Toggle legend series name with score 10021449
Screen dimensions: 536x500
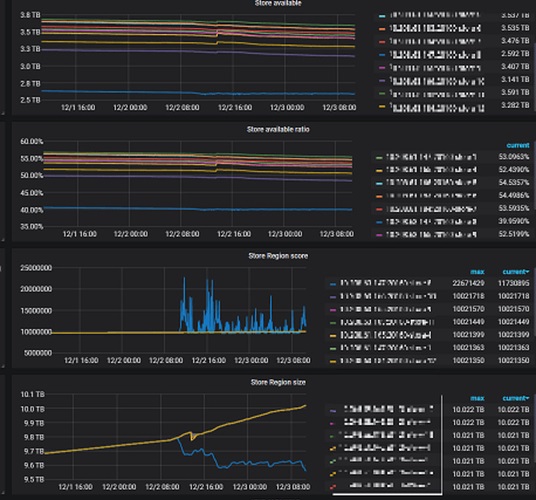(x=387, y=322)
